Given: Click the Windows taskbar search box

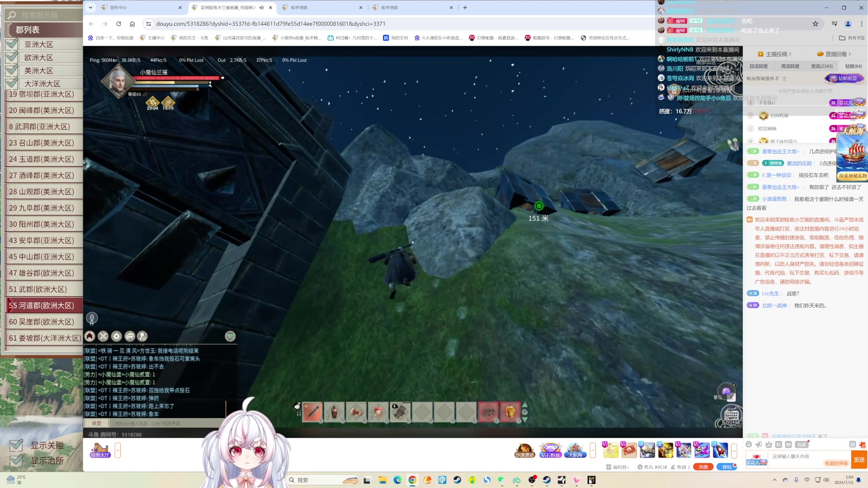Looking at the screenshot, I should coord(324,480).
